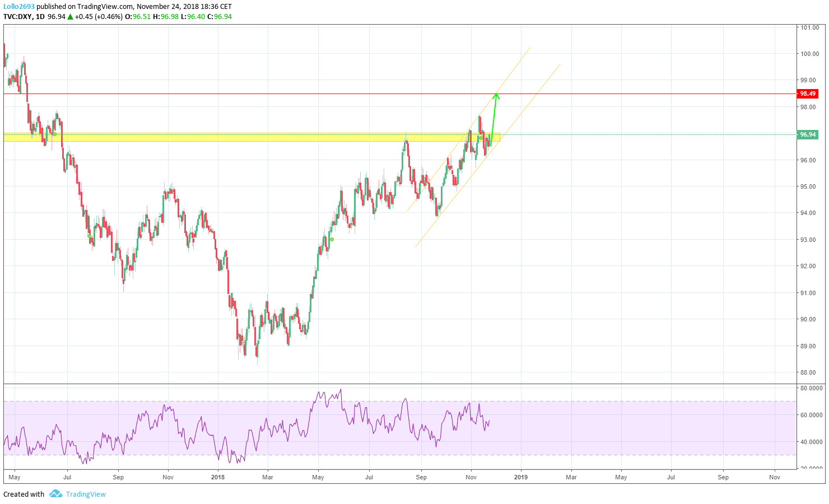Click the Created with text in footer
829x504 pixels.
[x=24, y=494]
